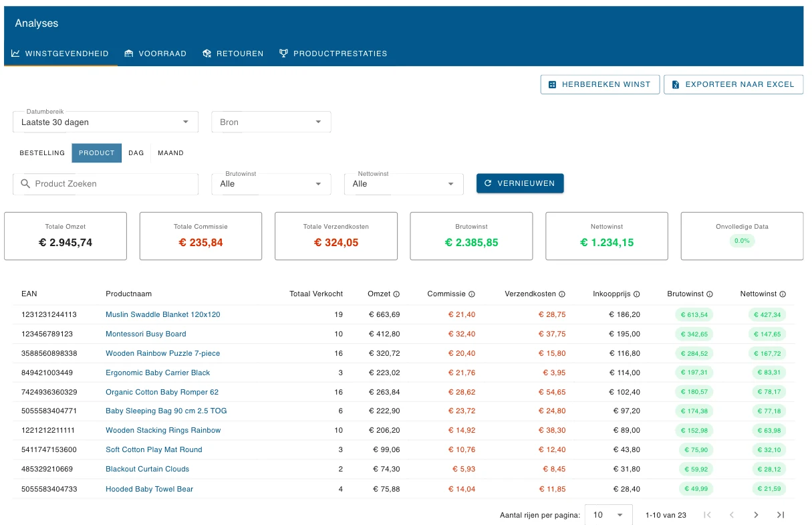Open the Montessori Busy Board link

coord(146,334)
